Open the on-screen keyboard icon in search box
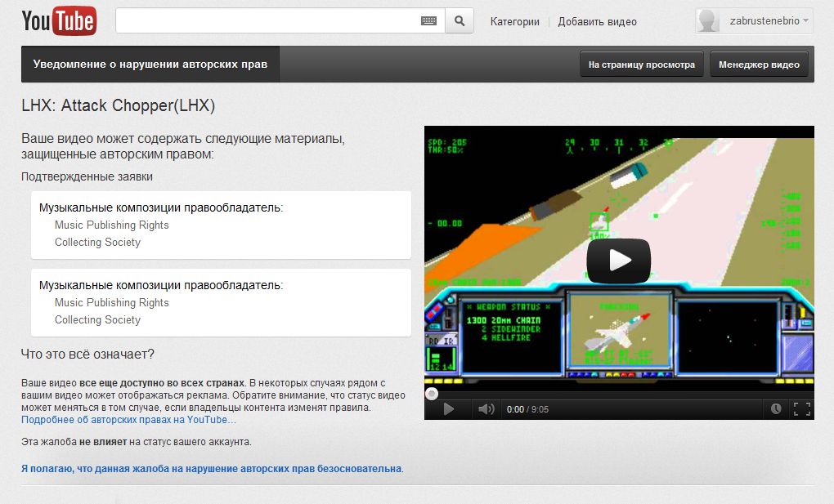This screenshot has width=834, height=504. (428, 20)
